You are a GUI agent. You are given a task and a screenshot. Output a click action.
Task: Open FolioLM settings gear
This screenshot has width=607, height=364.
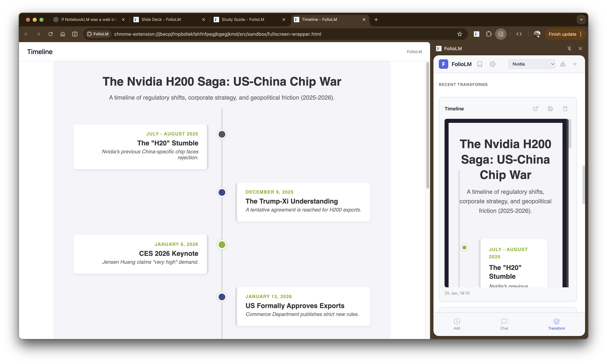click(x=492, y=64)
